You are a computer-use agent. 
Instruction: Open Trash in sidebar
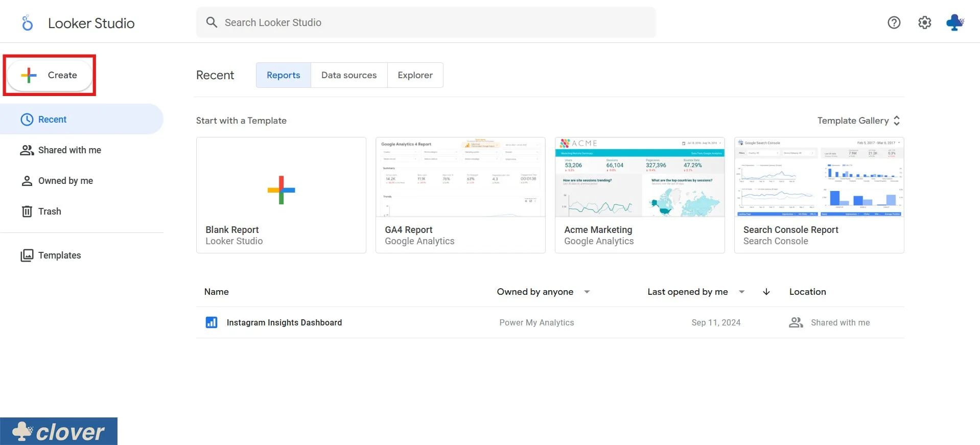82,212
